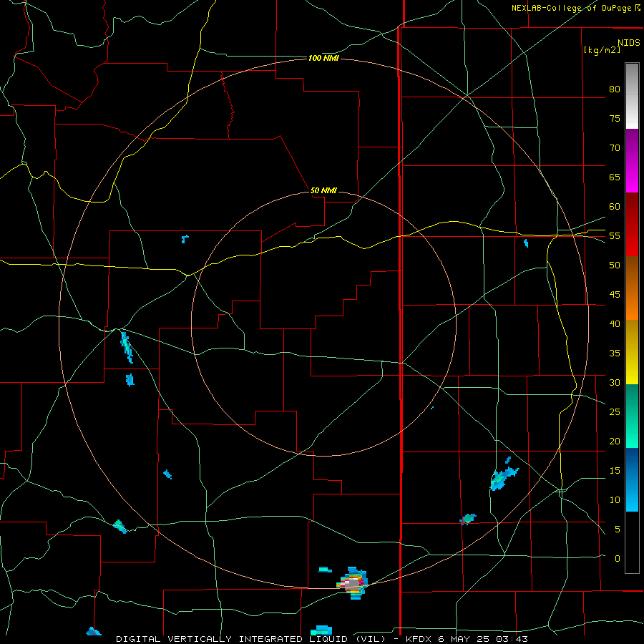Click the NIDS label above the color scale
The height and width of the screenshot is (644, 644).
pos(629,43)
